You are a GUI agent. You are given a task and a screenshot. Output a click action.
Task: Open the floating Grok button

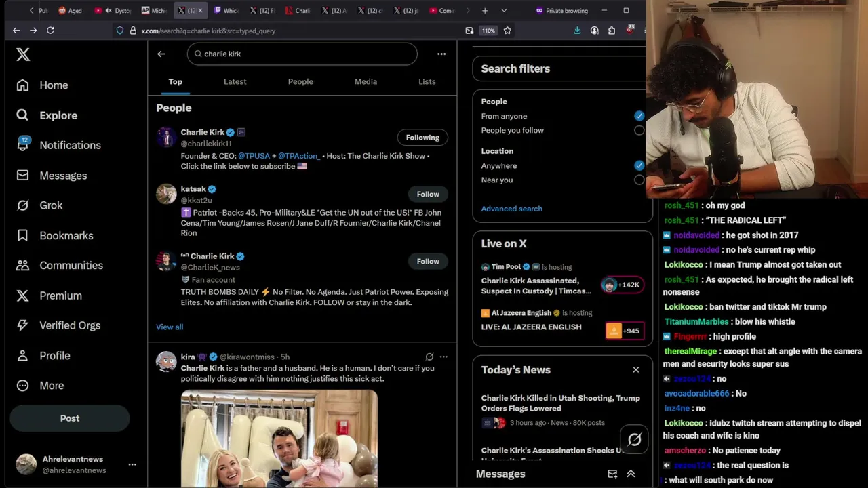click(635, 440)
